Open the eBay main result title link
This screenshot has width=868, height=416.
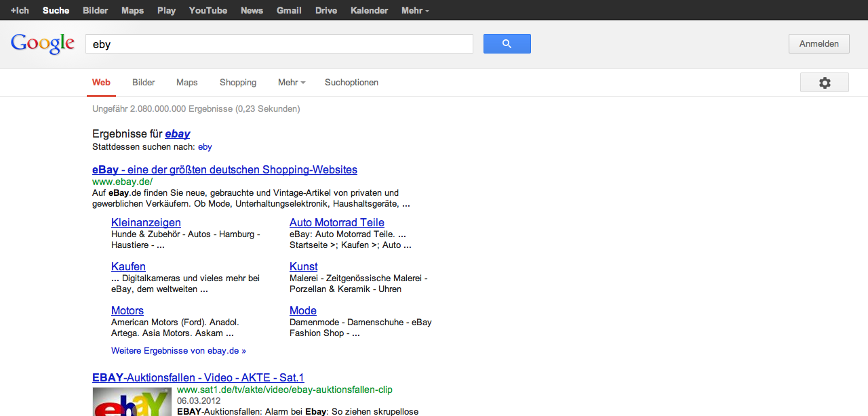click(x=224, y=169)
